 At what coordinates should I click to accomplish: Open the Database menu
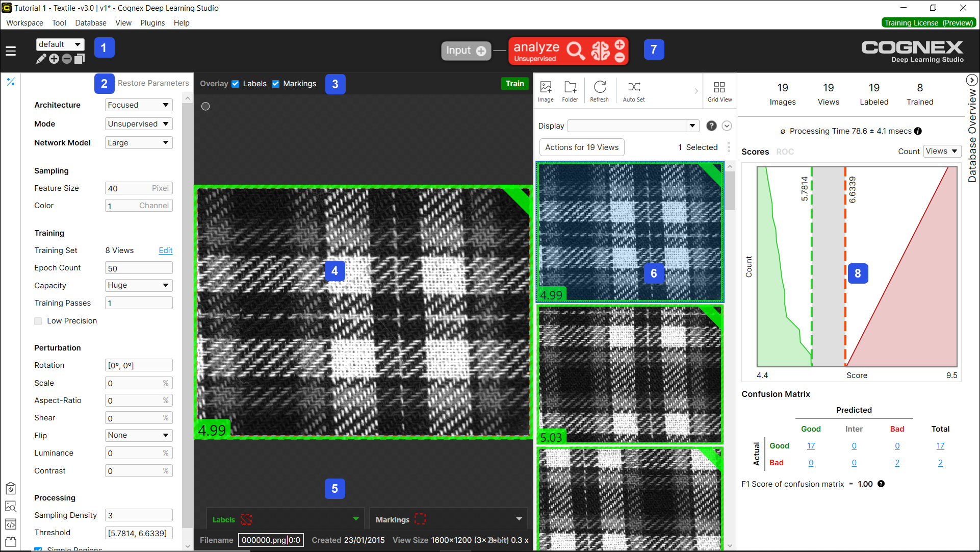tap(91, 23)
